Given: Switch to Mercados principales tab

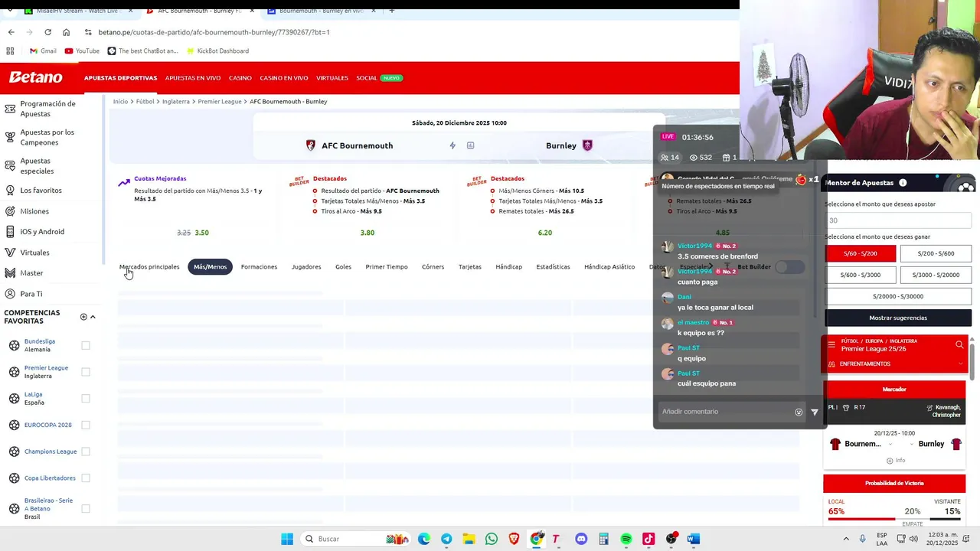Looking at the screenshot, I should coord(149,266).
